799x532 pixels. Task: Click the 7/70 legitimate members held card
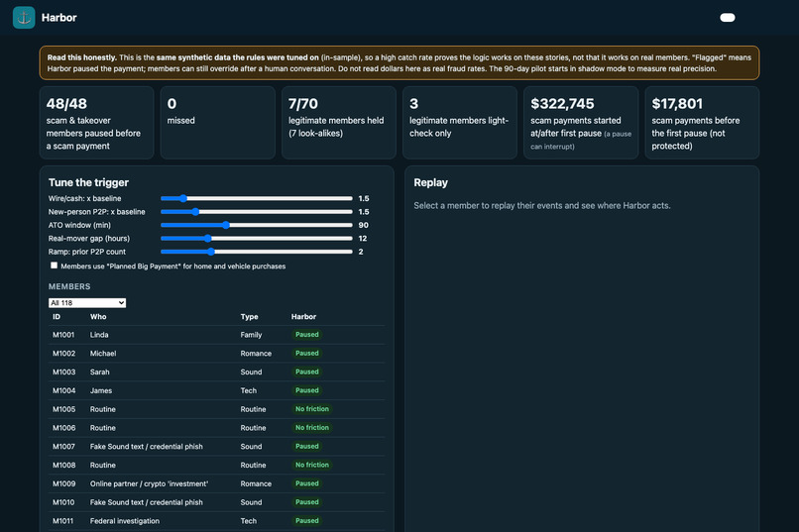tap(339, 123)
